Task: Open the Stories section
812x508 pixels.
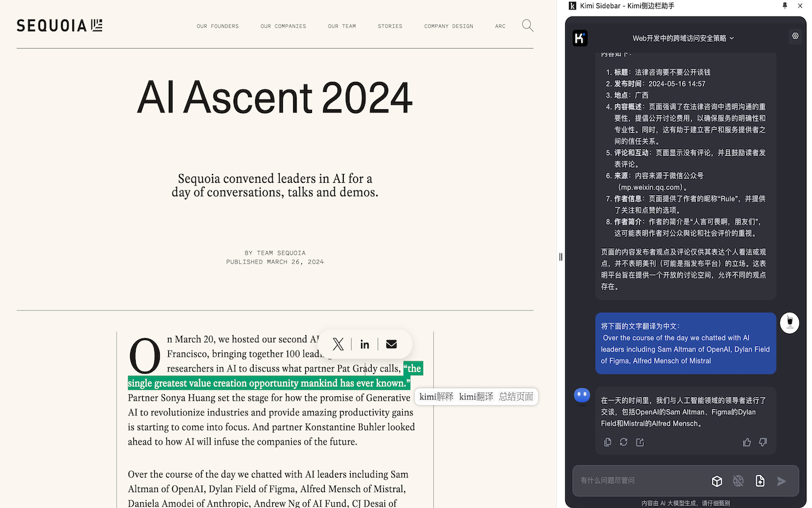Action: tap(390, 26)
